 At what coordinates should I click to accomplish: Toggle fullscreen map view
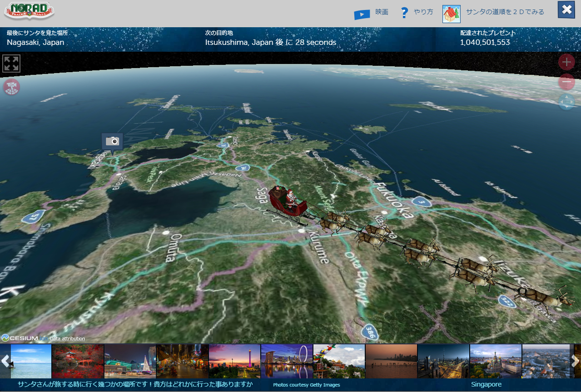(11, 64)
